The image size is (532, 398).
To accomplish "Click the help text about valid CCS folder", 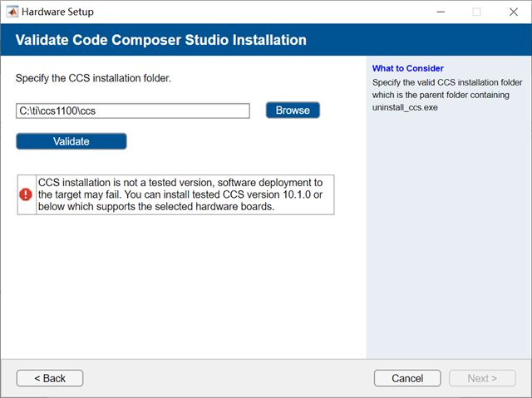I will [x=447, y=83].
